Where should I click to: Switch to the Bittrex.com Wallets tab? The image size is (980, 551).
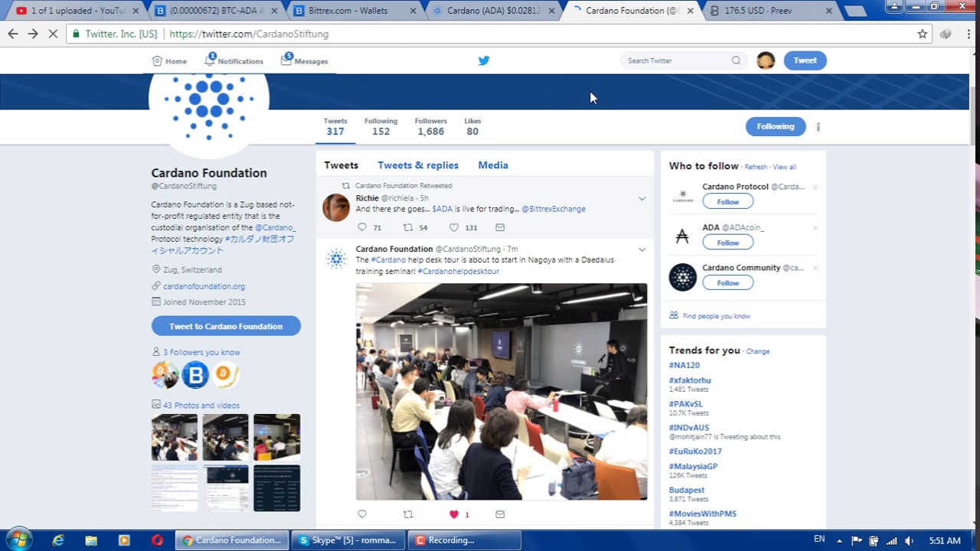[x=354, y=11]
